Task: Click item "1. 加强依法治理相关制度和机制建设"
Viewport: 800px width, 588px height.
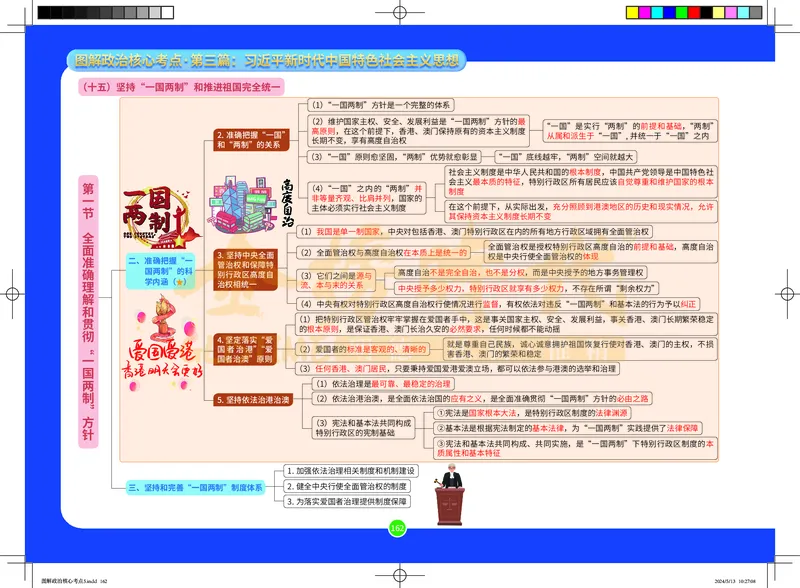Action: (348, 470)
